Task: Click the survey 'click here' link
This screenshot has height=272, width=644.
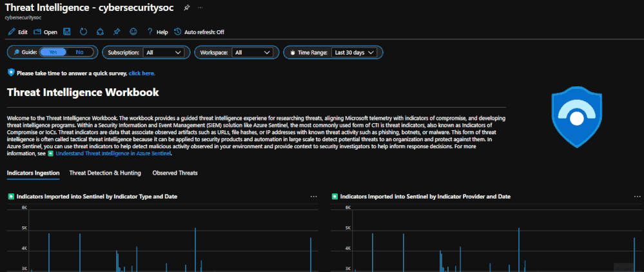Action: point(142,73)
